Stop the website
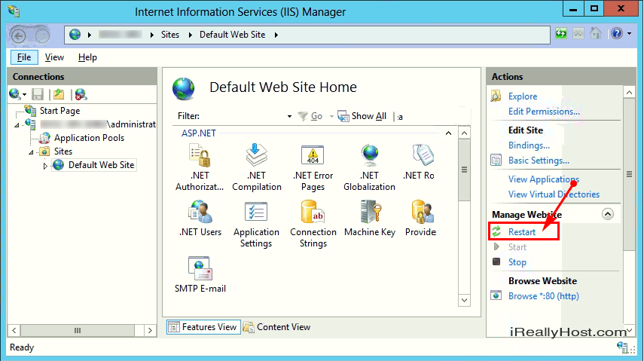Image resolution: width=644 pixels, height=361 pixels. (517, 262)
